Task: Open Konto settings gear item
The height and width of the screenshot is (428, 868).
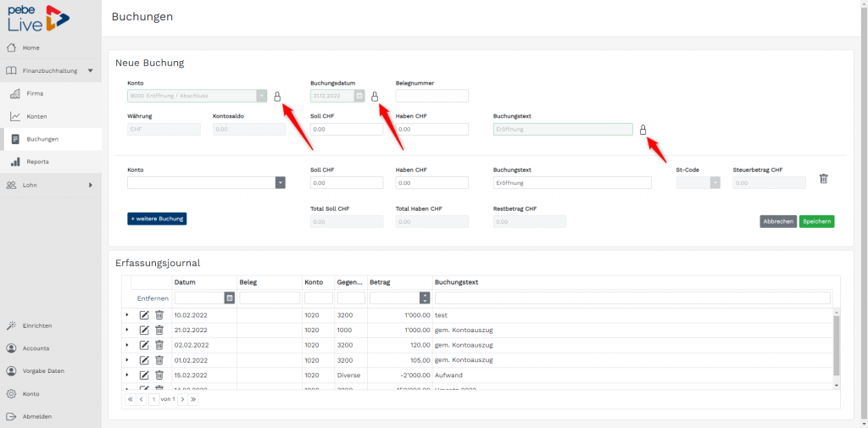Action: point(31,393)
